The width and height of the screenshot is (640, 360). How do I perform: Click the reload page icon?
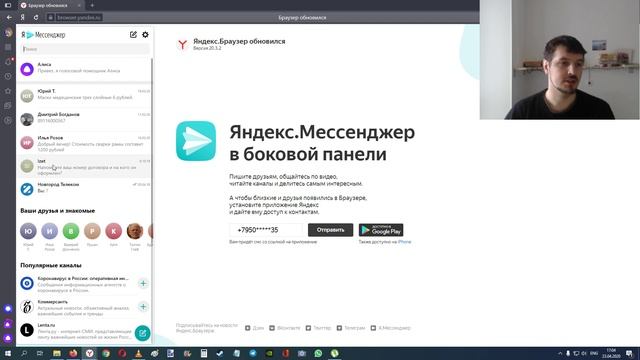click(x=36, y=18)
